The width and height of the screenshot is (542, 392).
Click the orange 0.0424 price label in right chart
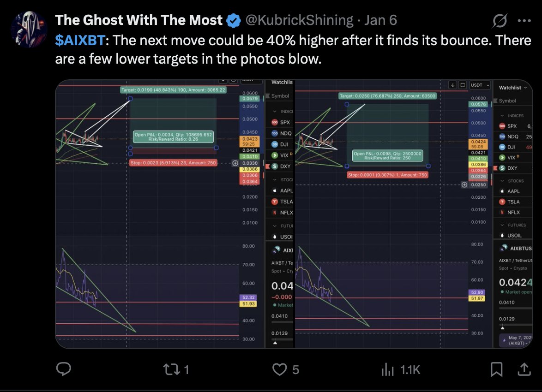(x=478, y=142)
